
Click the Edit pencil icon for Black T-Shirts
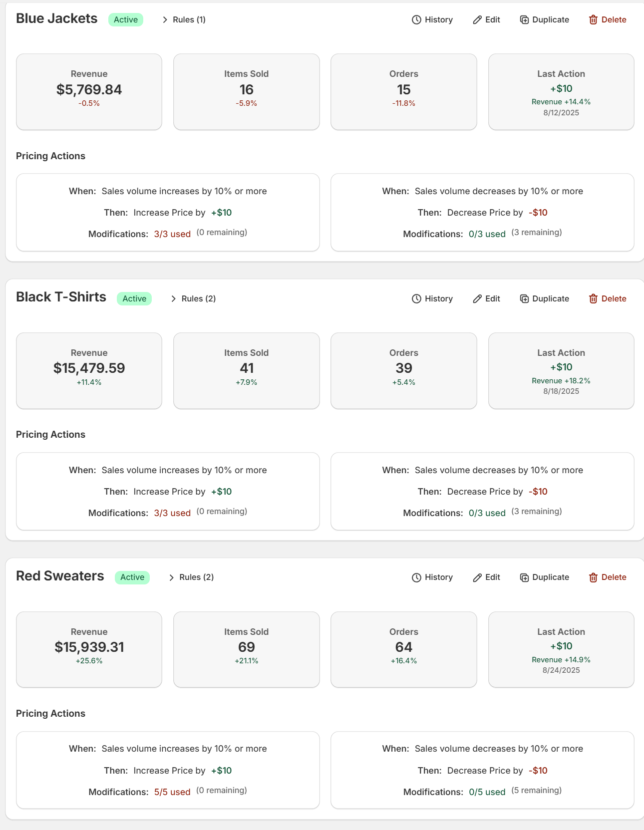click(477, 298)
